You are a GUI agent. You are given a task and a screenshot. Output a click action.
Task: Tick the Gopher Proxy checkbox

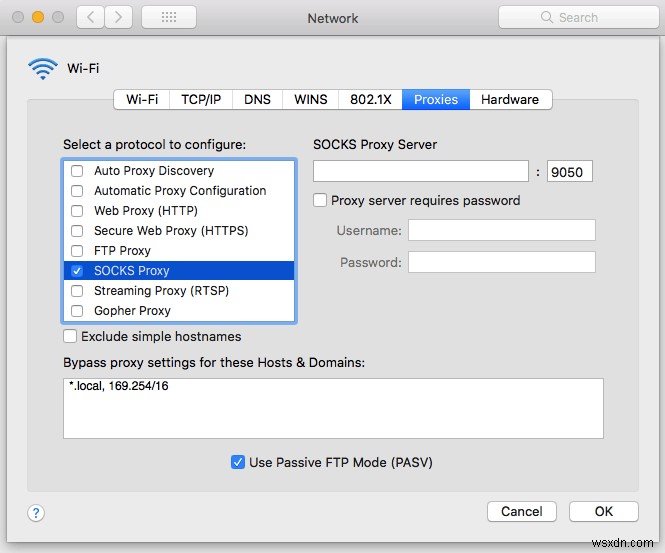point(77,311)
